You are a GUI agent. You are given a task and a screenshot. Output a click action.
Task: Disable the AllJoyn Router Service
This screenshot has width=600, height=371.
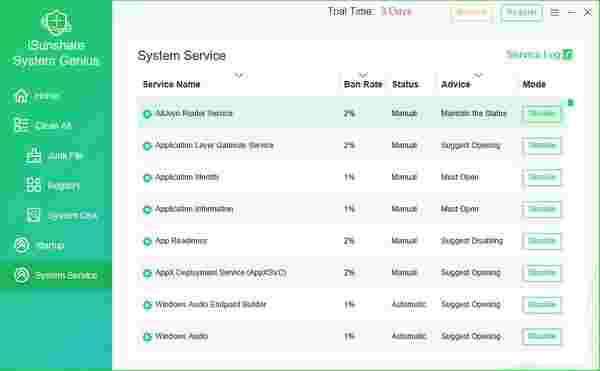(541, 114)
